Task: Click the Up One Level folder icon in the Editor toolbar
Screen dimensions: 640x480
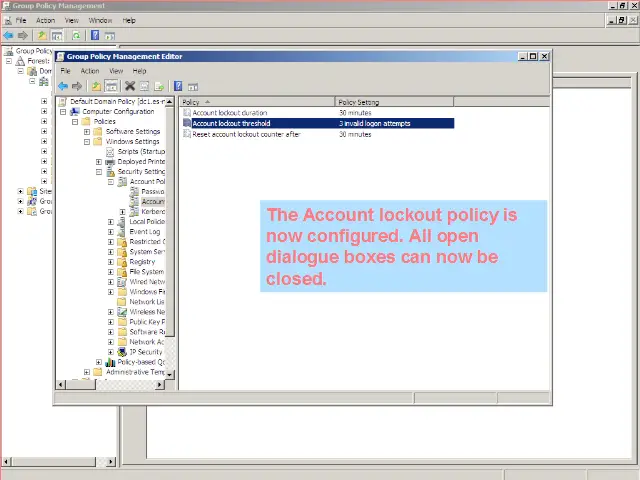Action: tap(96, 86)
